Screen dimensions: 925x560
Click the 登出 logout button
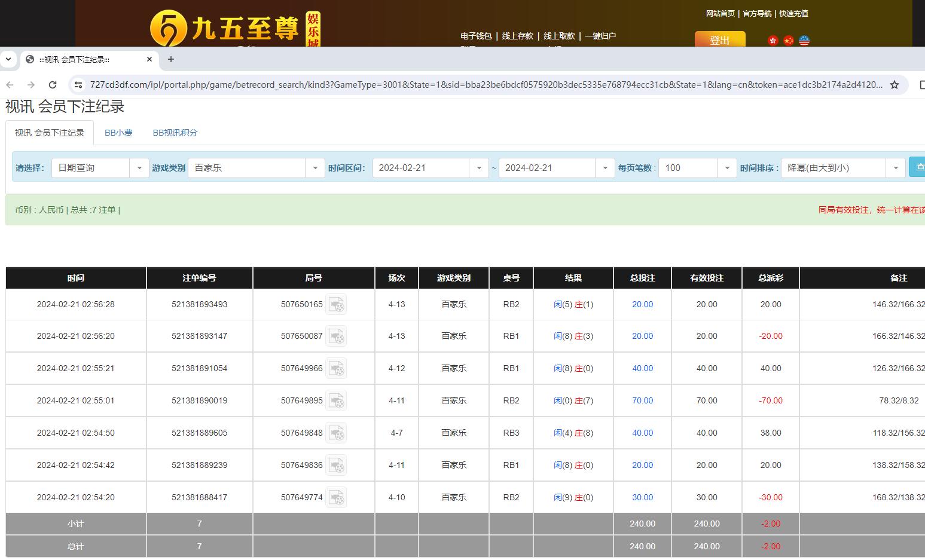720,39
